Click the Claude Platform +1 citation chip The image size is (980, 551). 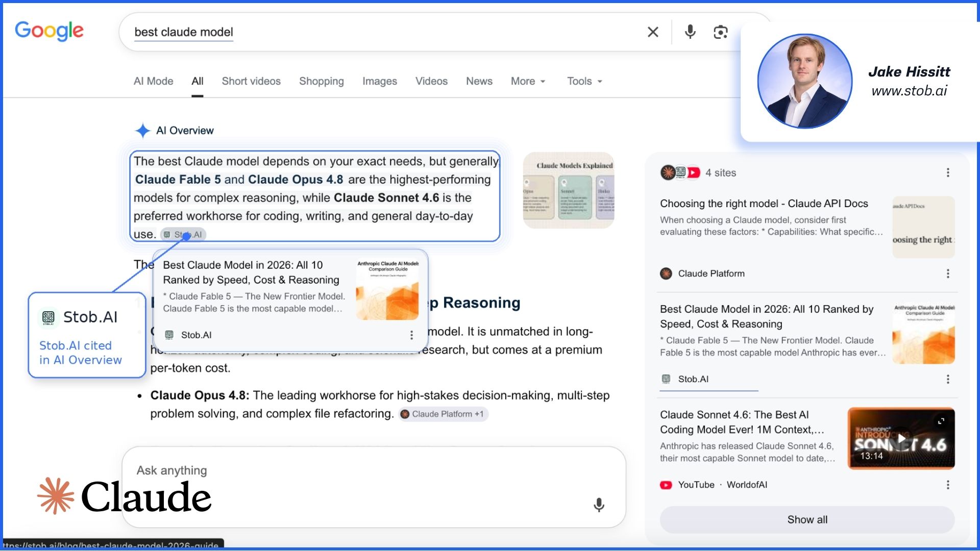coord(443,414)
